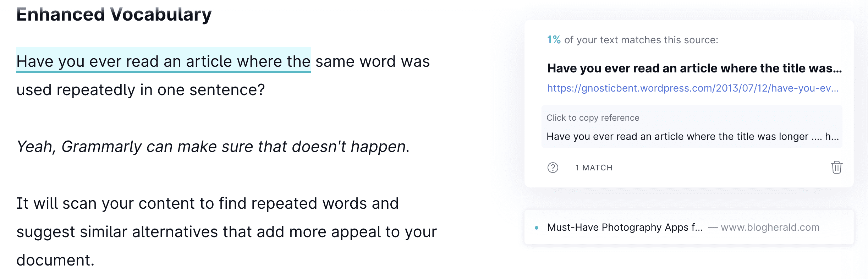Click the matched source title heading
868x279 pixels.
(694, 68)
